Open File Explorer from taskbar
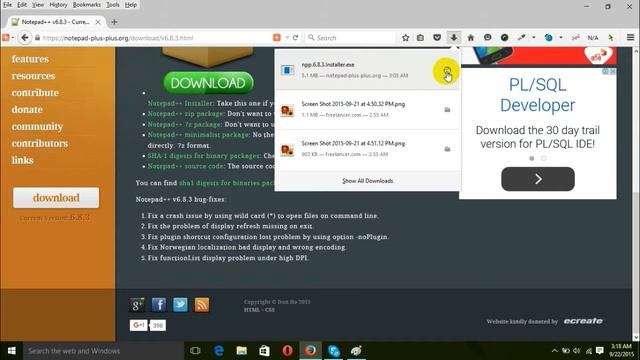The image size is (640, 360). [241, 351]
